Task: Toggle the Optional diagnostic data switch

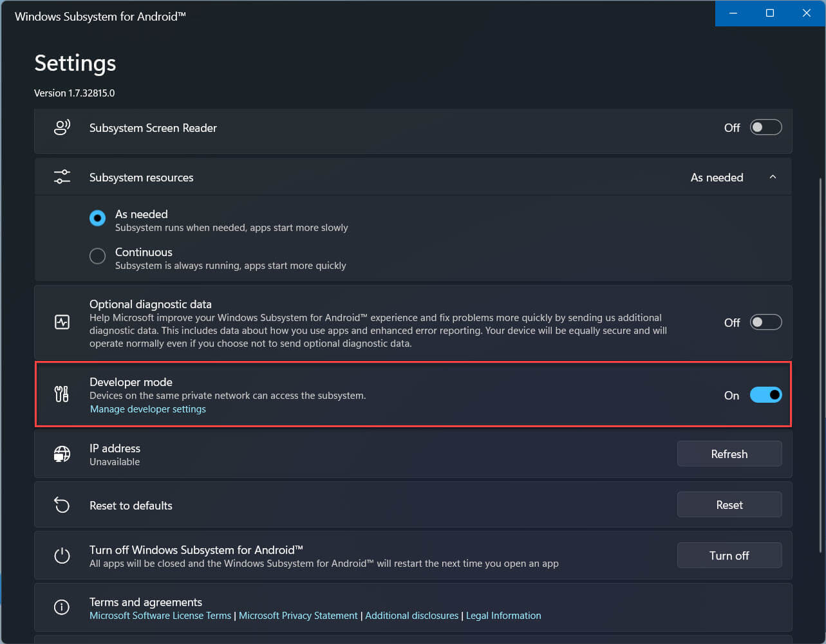Action: tap(765, 322)
